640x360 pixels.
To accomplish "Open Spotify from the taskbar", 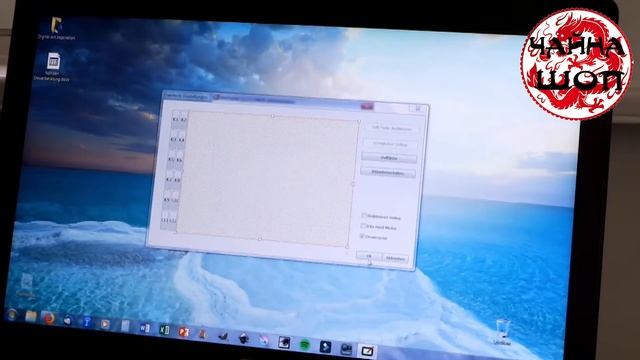I will coord(304,344).
